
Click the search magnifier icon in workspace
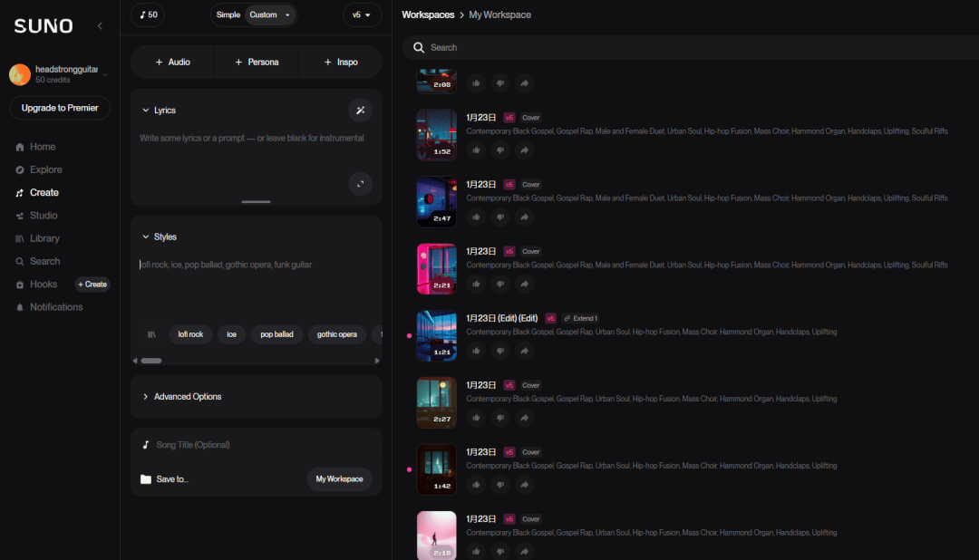tap(418, 47)
